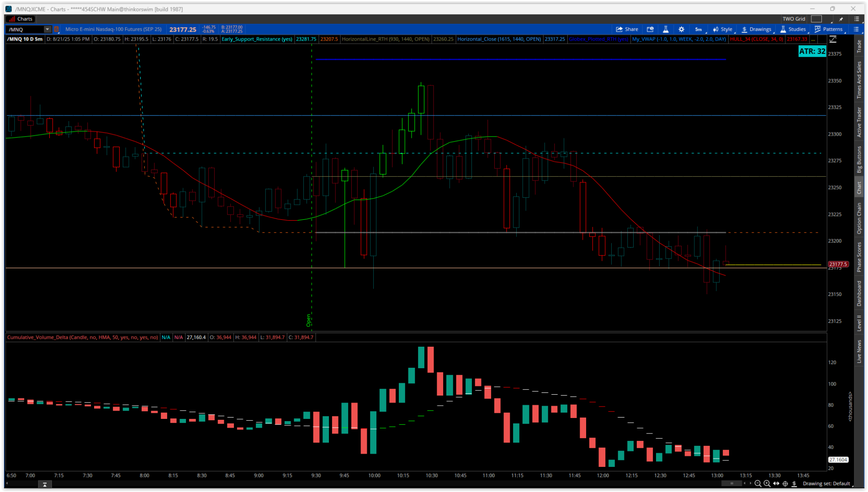The height and width of the screenshot is (492, 868).
Task: Expand the /MNQ symbol dropdown
Action: (47, 29)
